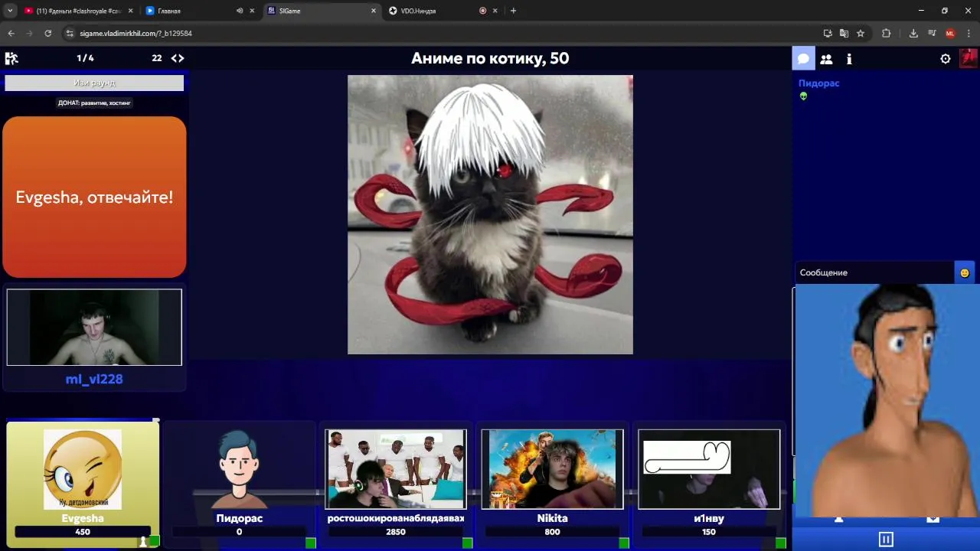Go back in browser
The width and height of the screenshot is (980, 551).
11,33
